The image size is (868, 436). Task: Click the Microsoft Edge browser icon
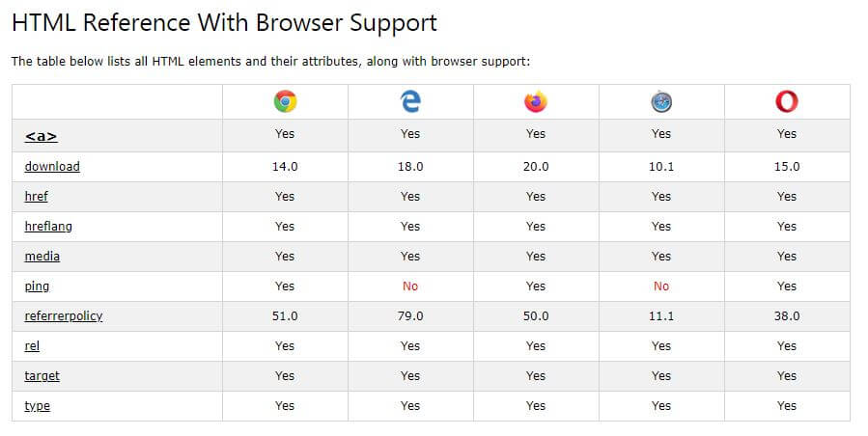click(410, 102)
